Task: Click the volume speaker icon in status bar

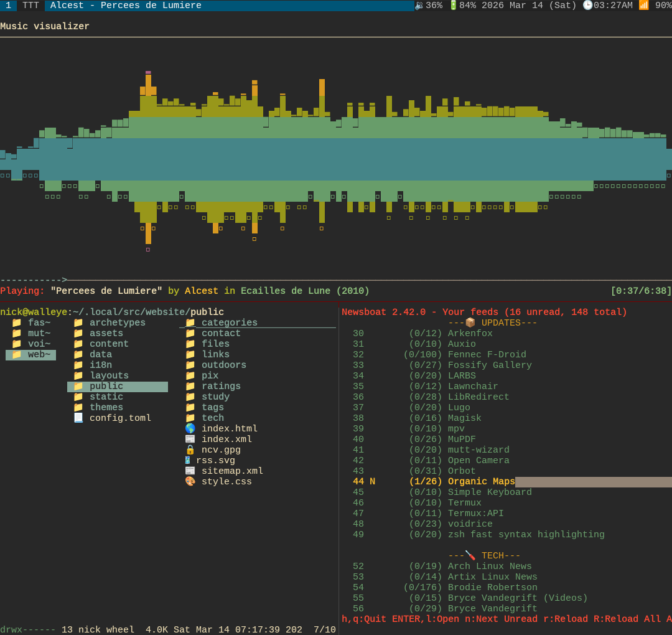Action: coord(419,6)
